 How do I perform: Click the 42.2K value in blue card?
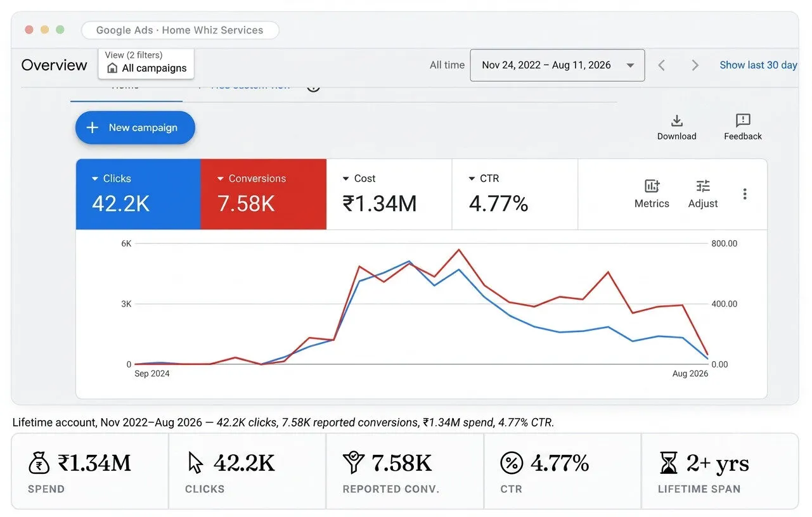tap(121, 203)
